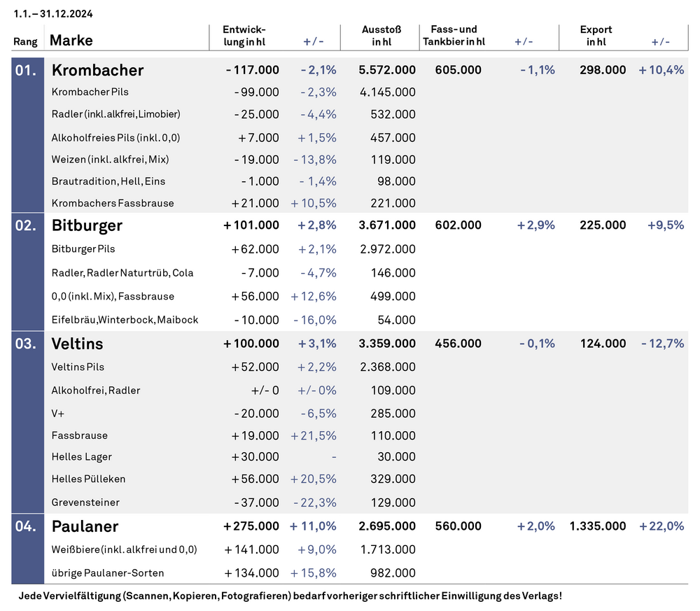Click the Ausstoß in hl header
700x611 pixels.
pyautogui.click(x=381, y=36)
